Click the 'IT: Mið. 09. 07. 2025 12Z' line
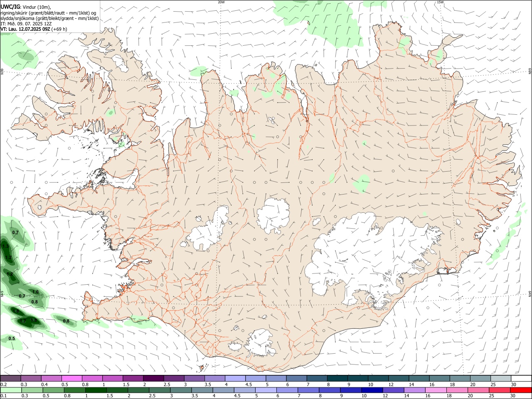 pos(25,24)
